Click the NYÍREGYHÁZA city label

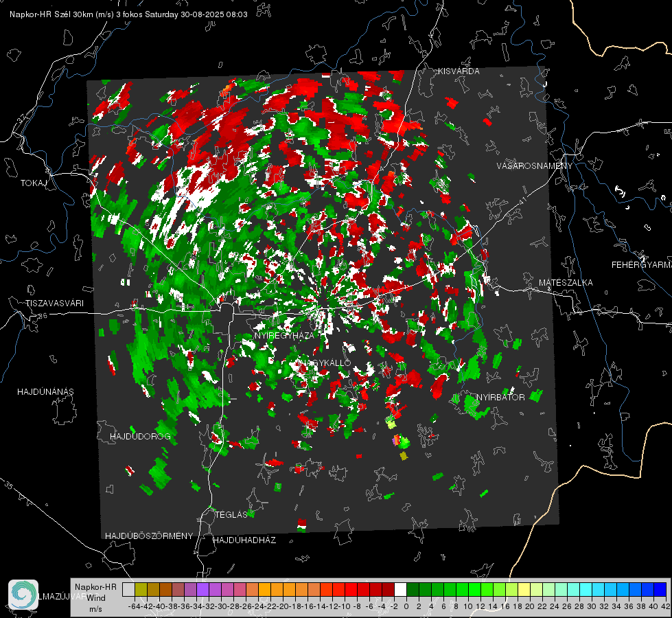[x=284, y=335]
